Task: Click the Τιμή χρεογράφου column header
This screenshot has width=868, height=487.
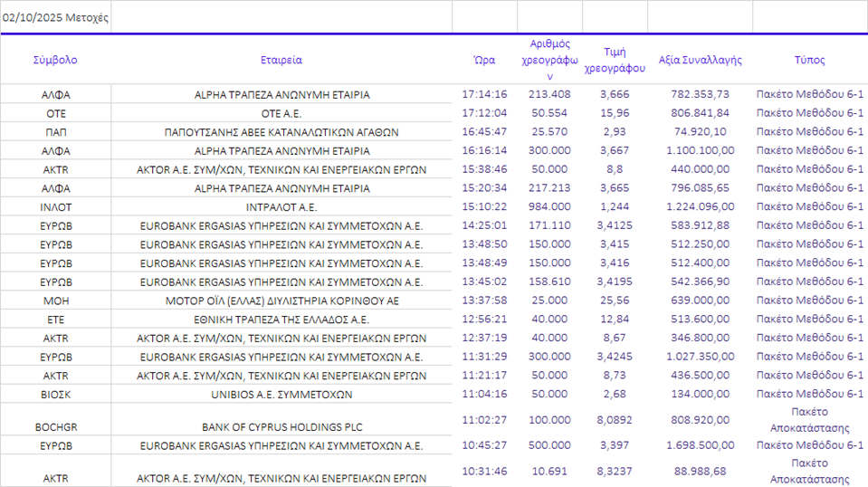Action: 615,60
